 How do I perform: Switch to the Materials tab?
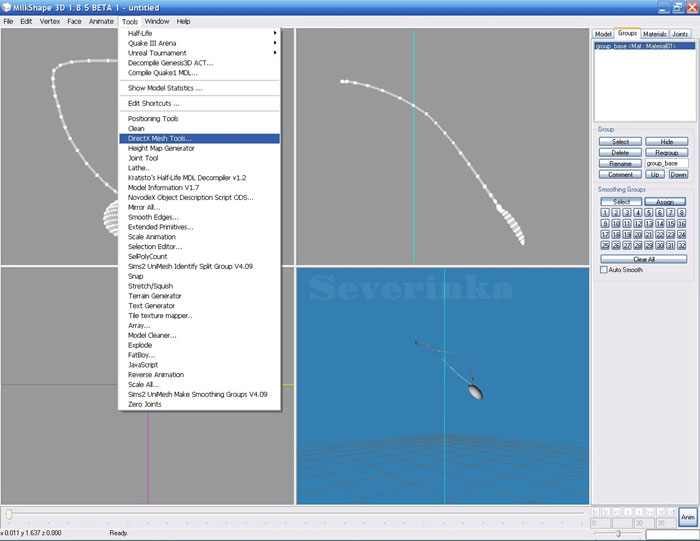click(x=655, y=34)
